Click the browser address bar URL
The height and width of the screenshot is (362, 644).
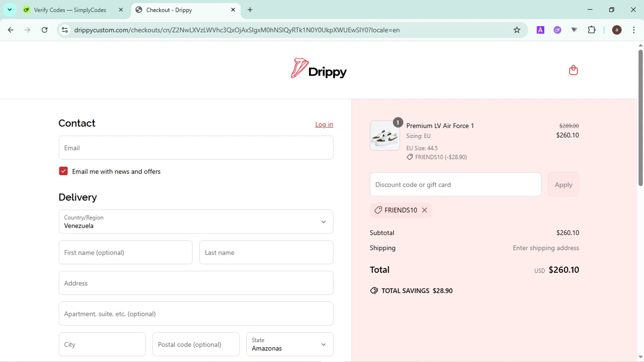237,30
